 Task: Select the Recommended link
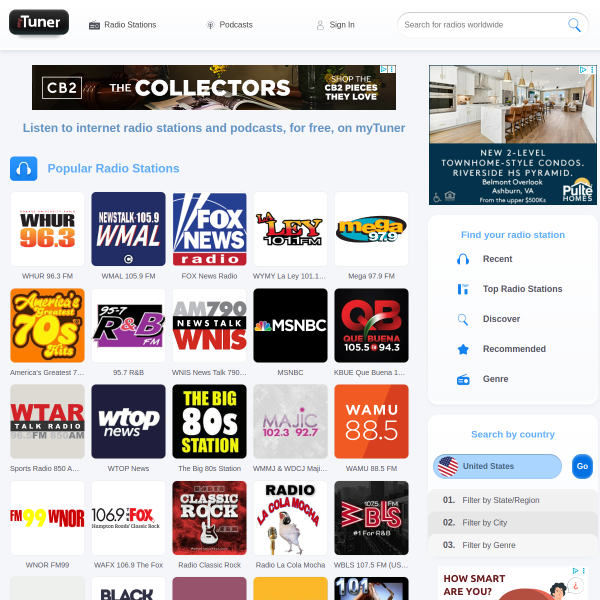pos(514,349)
